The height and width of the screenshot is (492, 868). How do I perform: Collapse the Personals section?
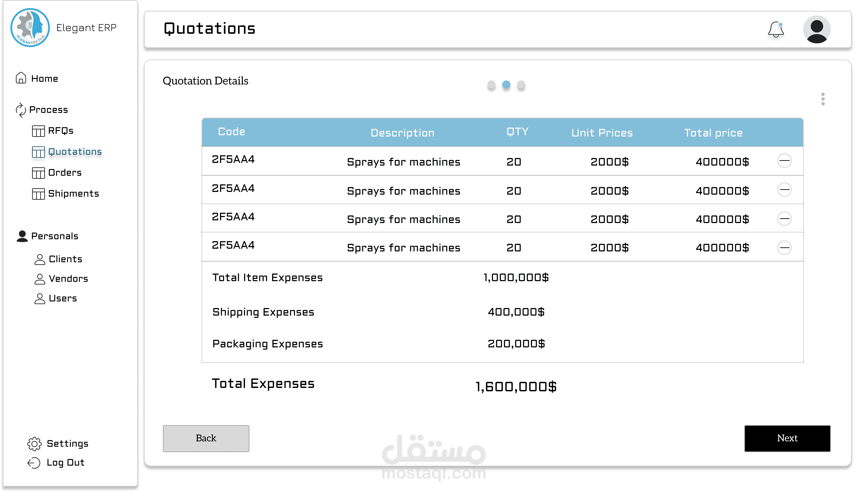54,236
